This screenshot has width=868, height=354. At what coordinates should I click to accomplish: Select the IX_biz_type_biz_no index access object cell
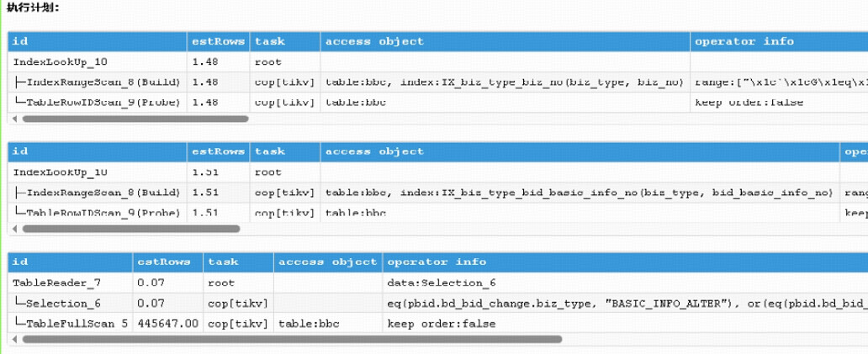pyautogui.click(x=504, y=82)
